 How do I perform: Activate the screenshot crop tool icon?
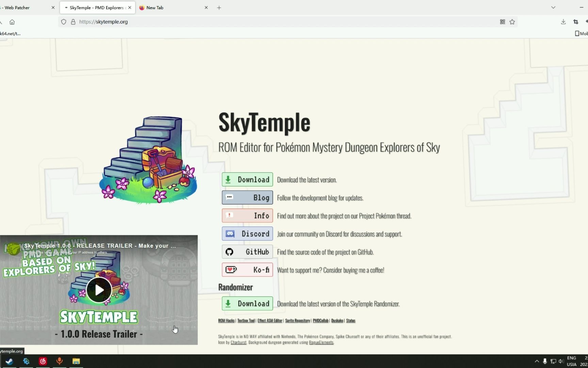[x=576, y=22]
